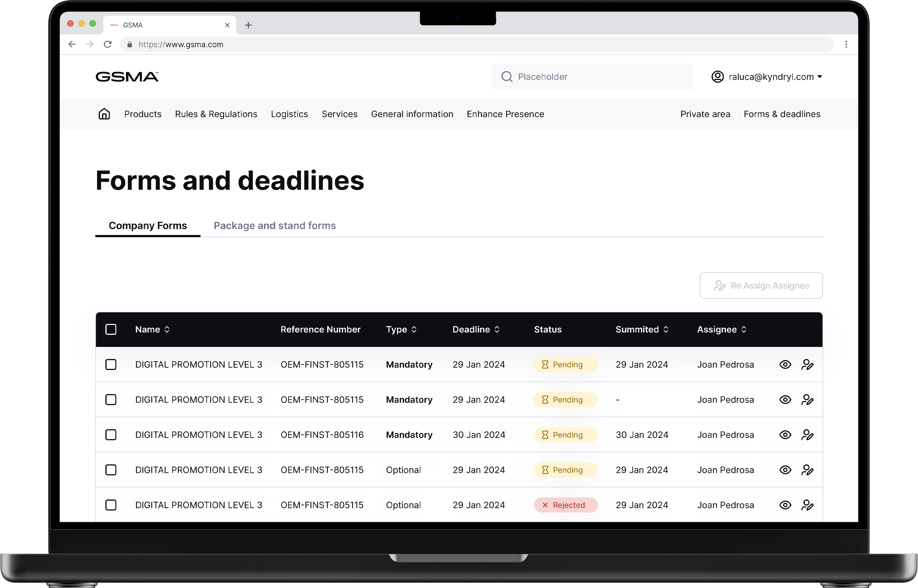Tick the select-all checkbox in table header
Screen dimensions: 918x588
[111, 329]
